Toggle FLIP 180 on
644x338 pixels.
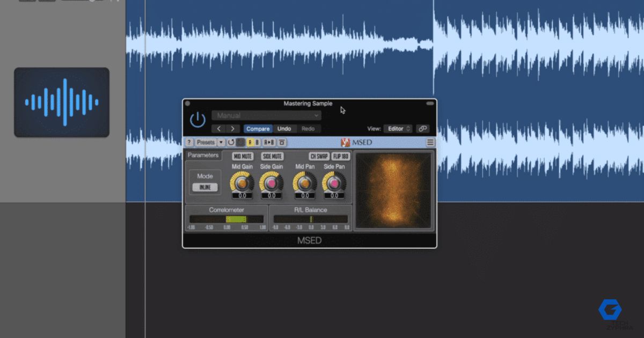tap(340, 156)
